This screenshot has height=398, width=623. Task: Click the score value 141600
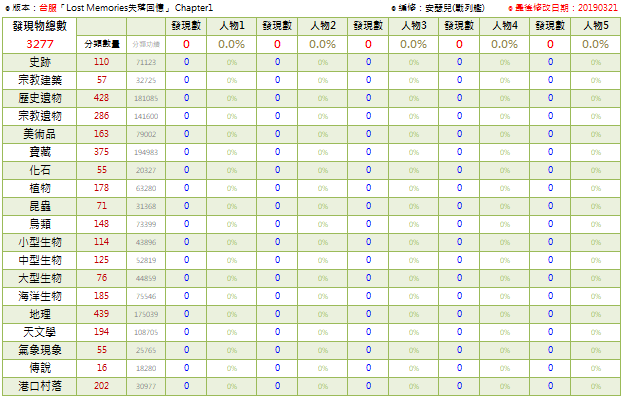146,116
